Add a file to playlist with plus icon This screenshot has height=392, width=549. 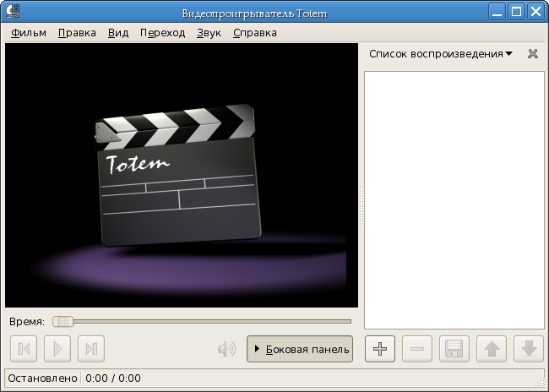coord(380,349)
